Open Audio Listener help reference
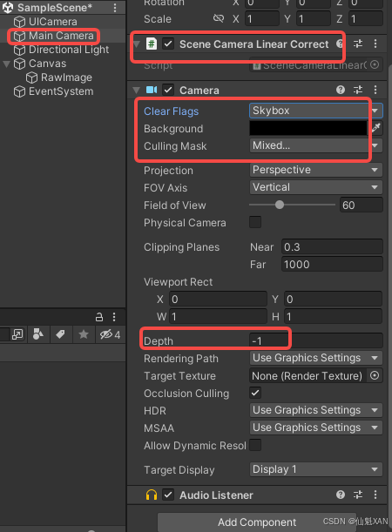 click(x=341, y=495)
